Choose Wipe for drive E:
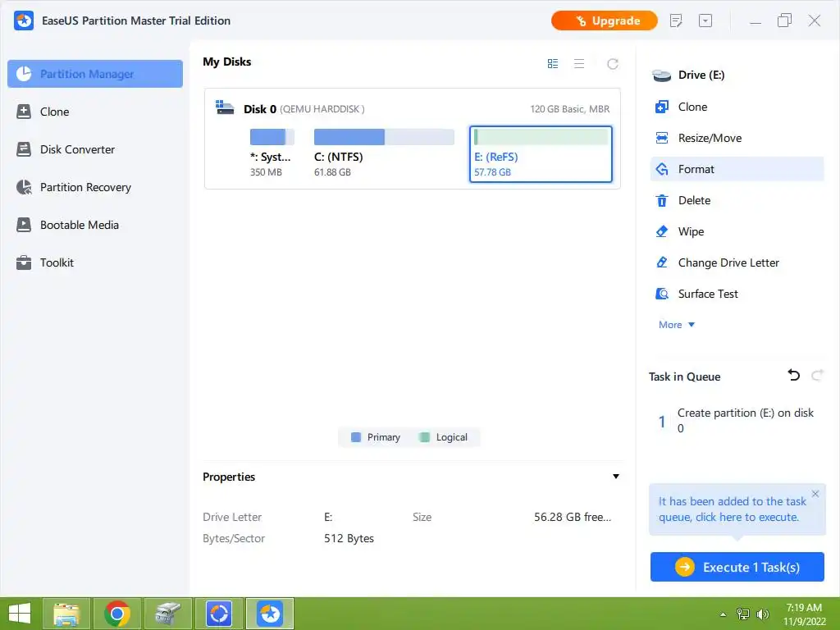 point(737,231)
